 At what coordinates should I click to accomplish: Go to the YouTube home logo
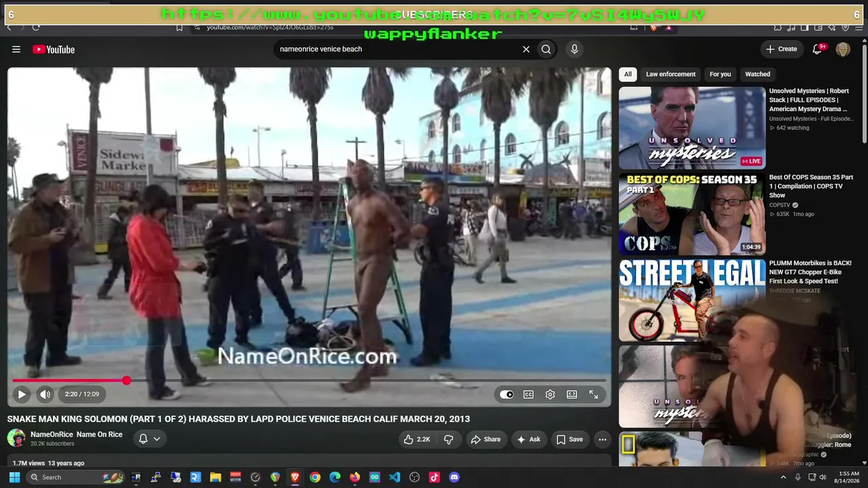(54, 49)
